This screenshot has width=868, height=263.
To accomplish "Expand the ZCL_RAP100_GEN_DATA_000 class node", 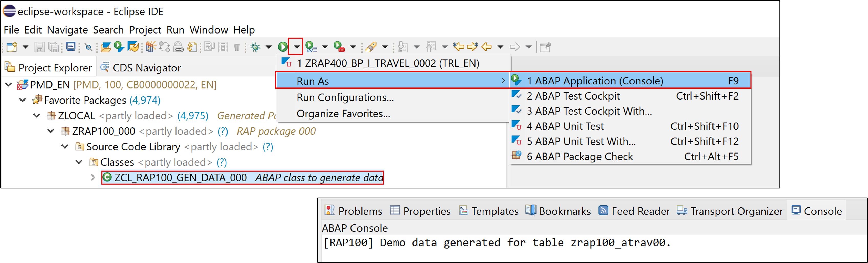I will click(93, 177).
